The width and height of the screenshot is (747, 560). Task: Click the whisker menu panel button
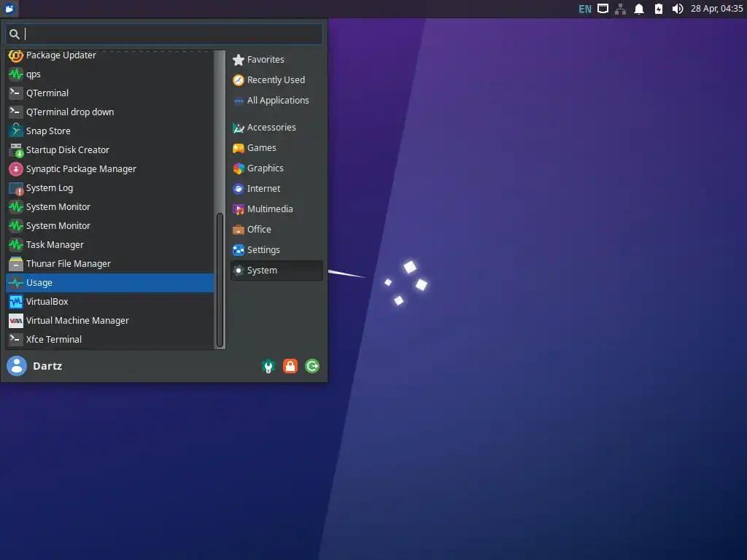coord(9,9)
